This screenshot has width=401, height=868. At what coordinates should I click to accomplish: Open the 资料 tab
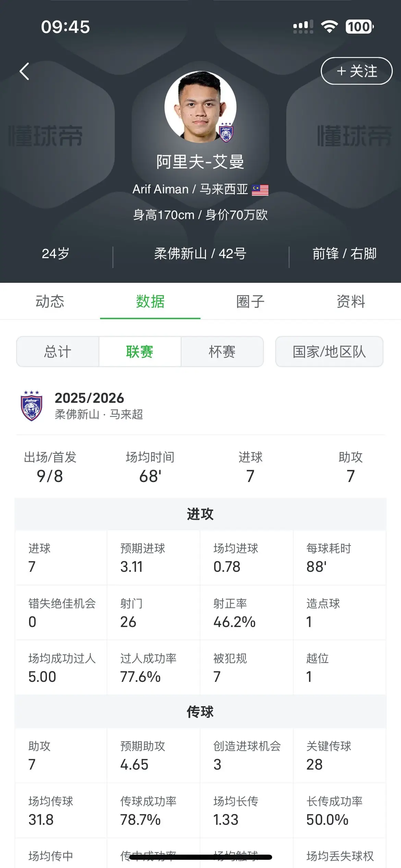click(x=351, y=301)
